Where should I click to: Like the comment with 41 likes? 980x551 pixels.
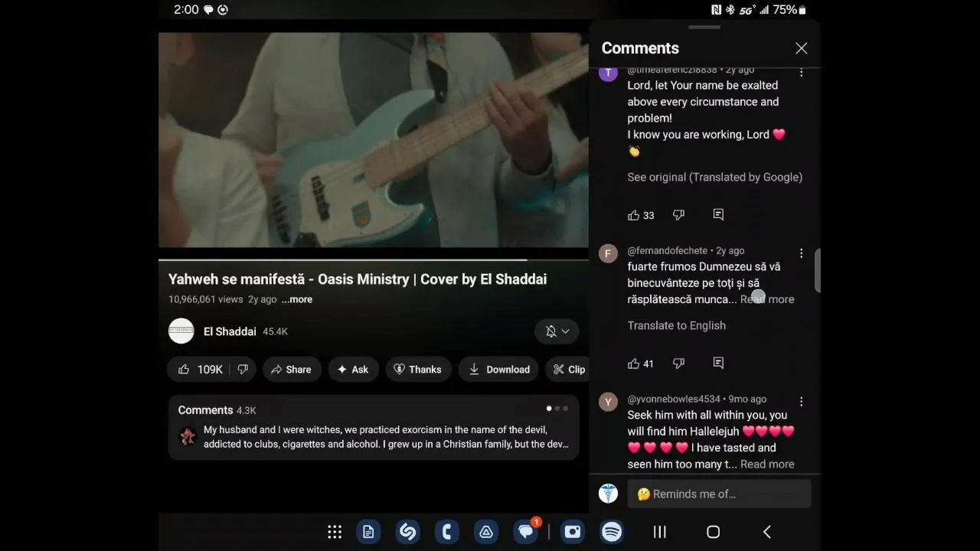tap(633, 364)
